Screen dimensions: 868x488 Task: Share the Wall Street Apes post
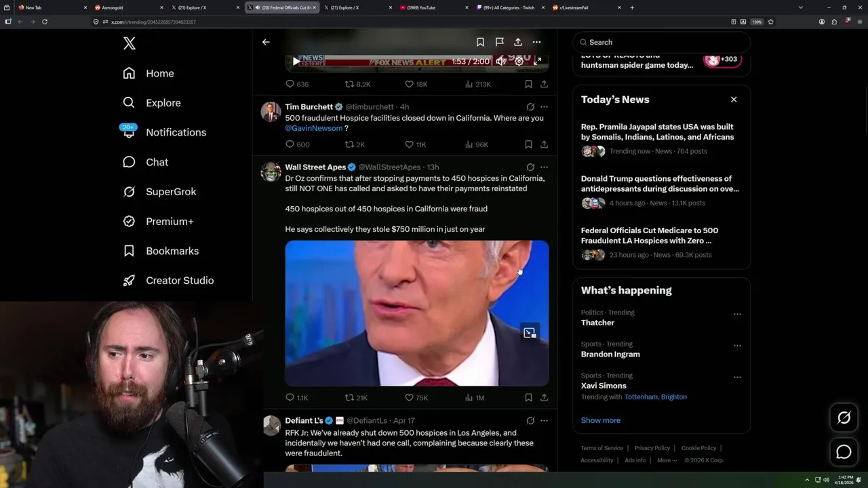point(544,398)
